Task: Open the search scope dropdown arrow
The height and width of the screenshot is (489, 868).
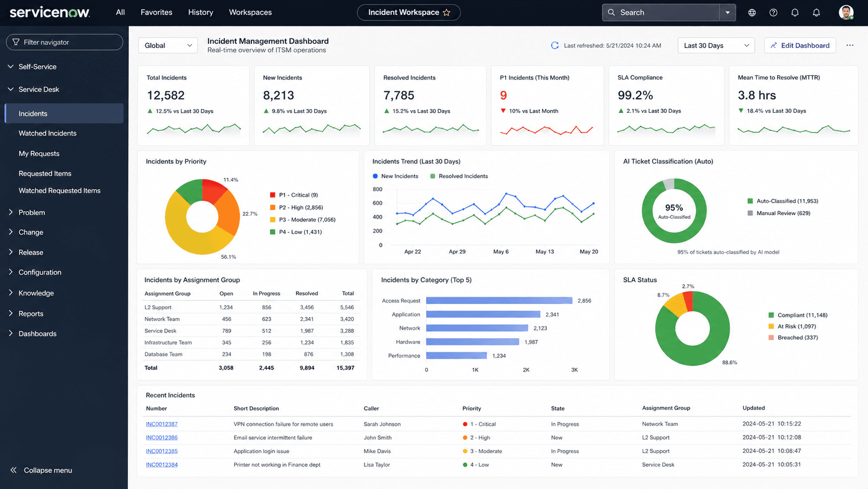Action: click(727, 12)
